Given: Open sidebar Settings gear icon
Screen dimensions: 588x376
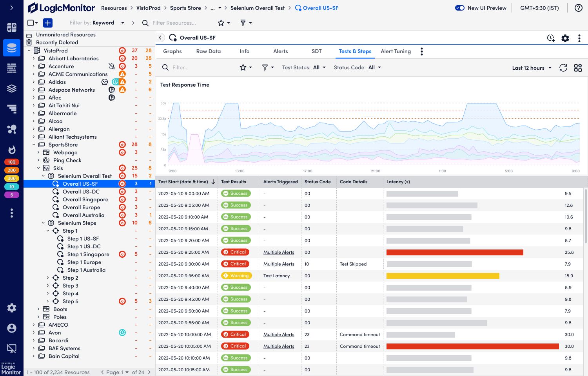Looking at the screenshot, I should pyautogui.click(x=12, y=308).
